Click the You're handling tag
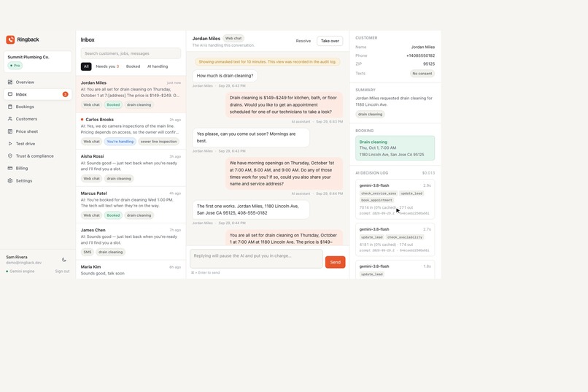The width and height of the screenshot is (588, 392). pos(120,142)
